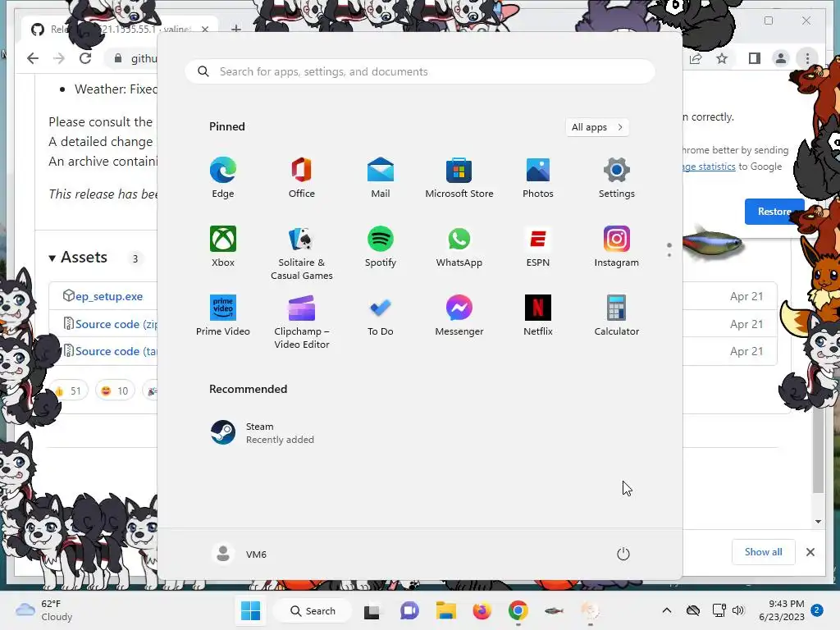Show hidden system tray icons
The width and height of the screenshot is (840, 630).
666,610
